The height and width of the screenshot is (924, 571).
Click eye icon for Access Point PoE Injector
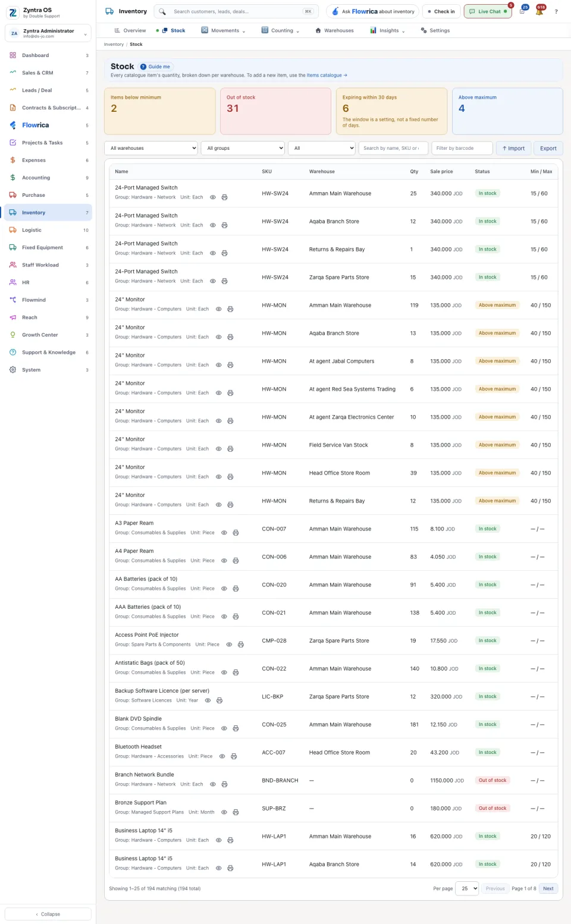[229, 645]
